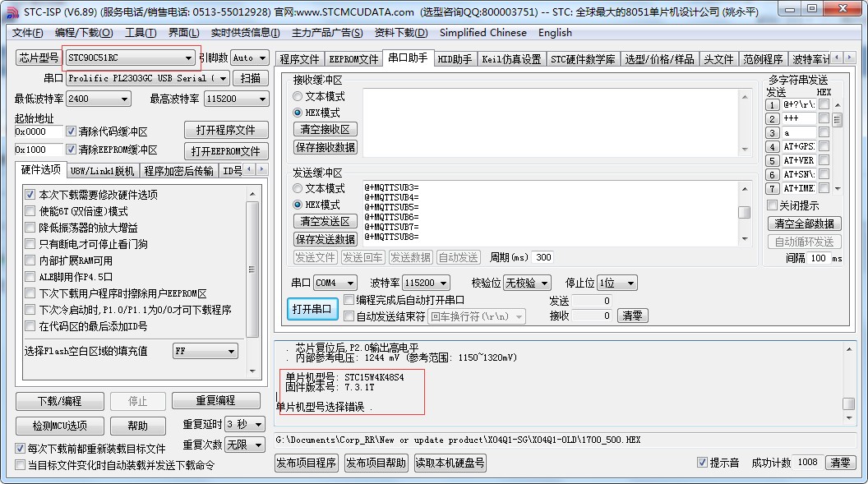Enable 在代码区的最后添加ID号 checkbox
The height and width of the screenshot is (484, 868).
tap(30, 326)
